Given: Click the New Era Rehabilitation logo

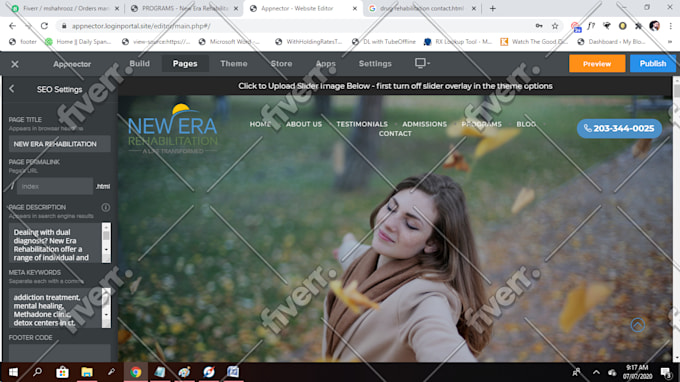Looking at the screenshot, I should [x=173, y=129].
